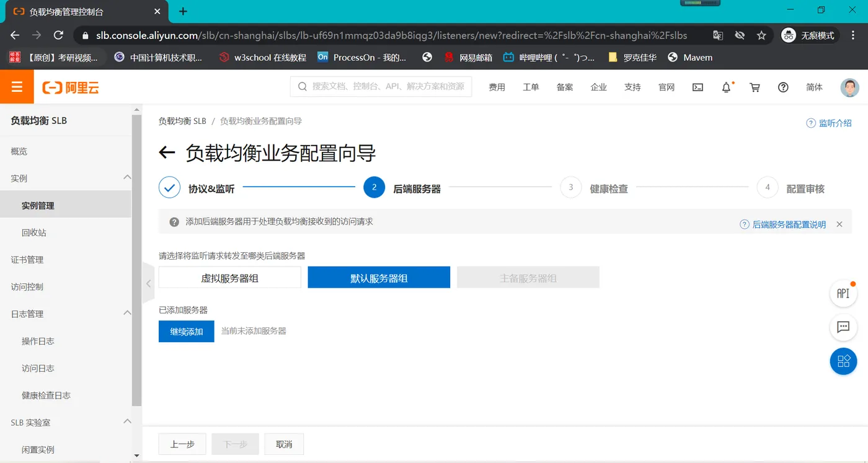
Task: Open 企业 in the top navigation
Action: pos(599,87)
